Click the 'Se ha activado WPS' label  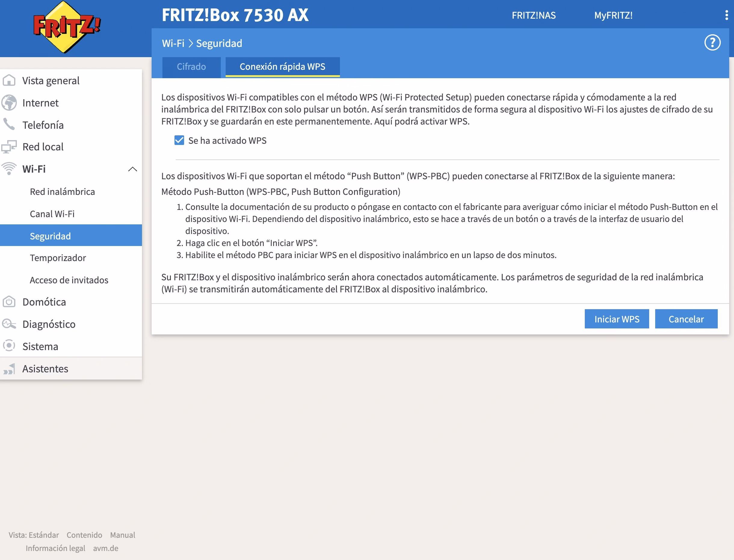(x=227, y=140)
